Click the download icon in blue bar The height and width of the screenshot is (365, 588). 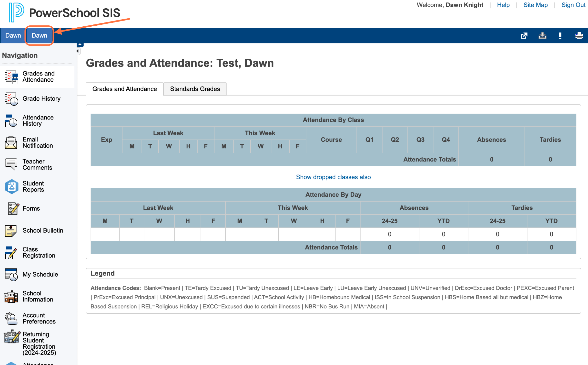542,35
